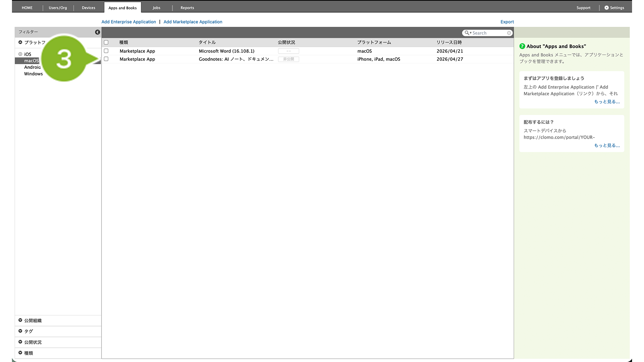The image size is (644, 362).
Task: Click Marketplace App in the Goodnotes row
Action: tap(137, 59)
